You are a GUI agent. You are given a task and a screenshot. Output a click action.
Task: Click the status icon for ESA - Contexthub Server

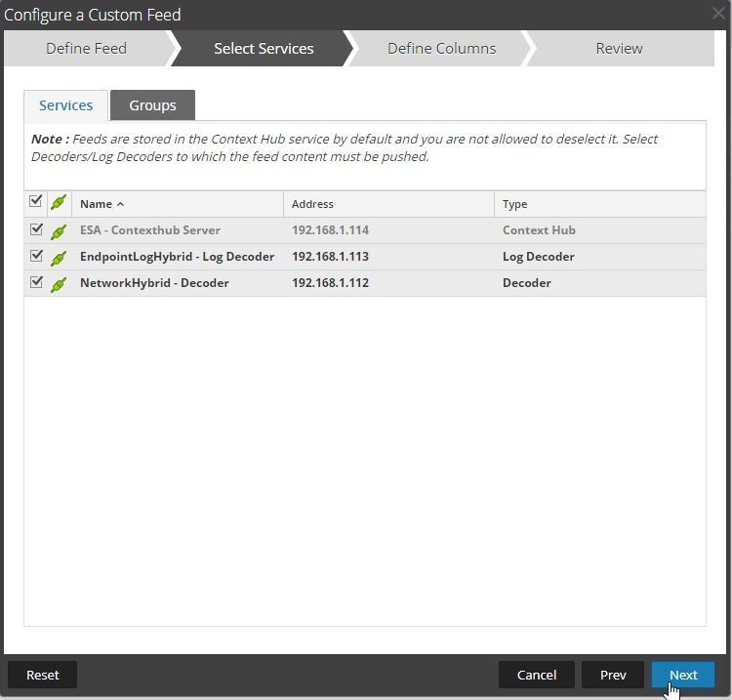59,231
